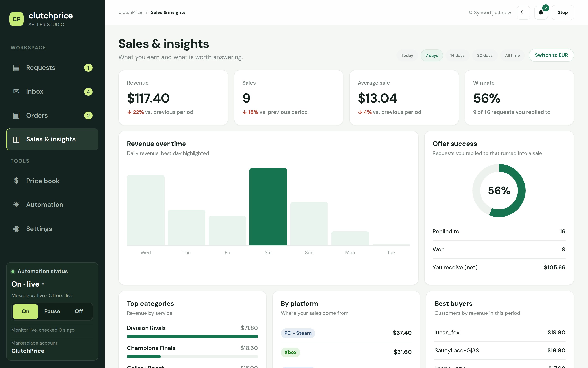Select the 30 days time range

pos(484,55)
